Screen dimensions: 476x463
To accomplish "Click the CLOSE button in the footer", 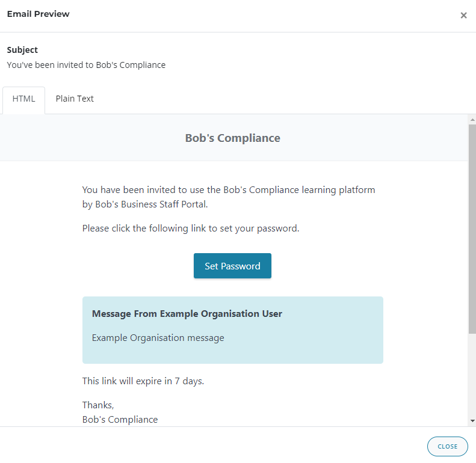I will coord(448,446).
